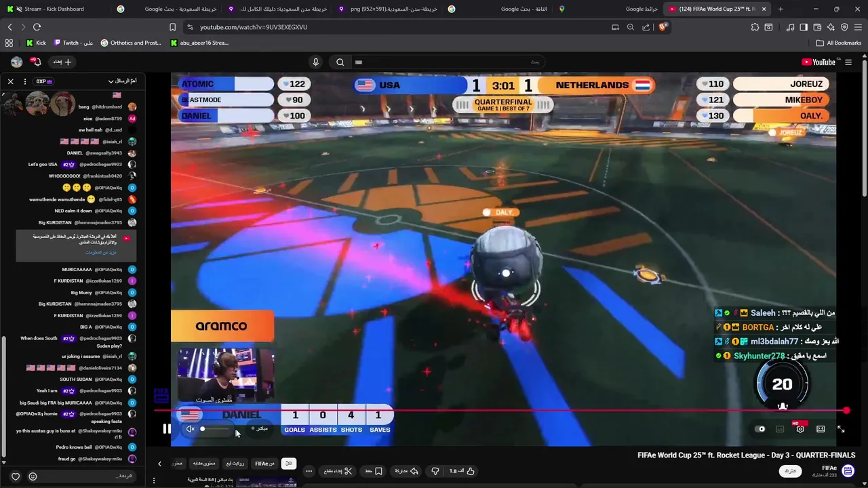The width and height of the screenshot is (868, 488).
Task: Select the 'FIFAe' filter chip
Action: (x=264, y=464)
